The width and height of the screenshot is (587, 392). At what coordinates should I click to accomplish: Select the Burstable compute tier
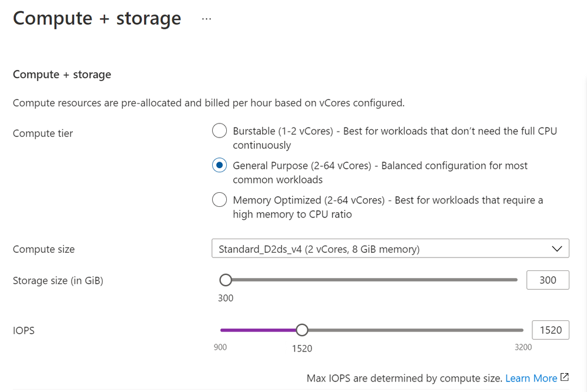(219, 130)
